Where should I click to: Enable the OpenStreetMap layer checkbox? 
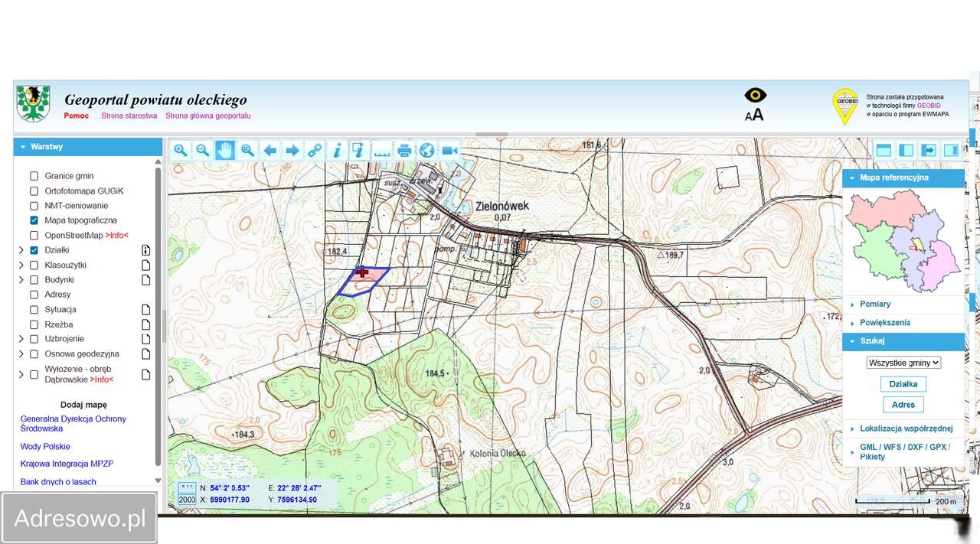pos(34,235)
